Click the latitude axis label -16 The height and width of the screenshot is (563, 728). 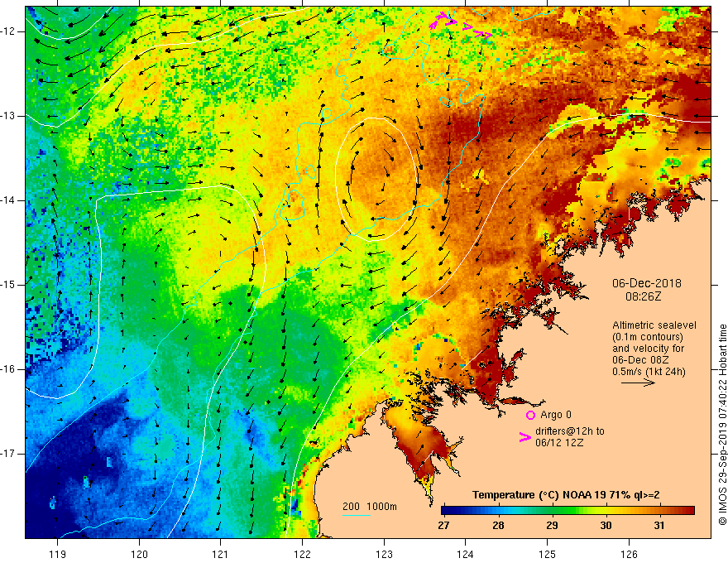click(8, 369)
